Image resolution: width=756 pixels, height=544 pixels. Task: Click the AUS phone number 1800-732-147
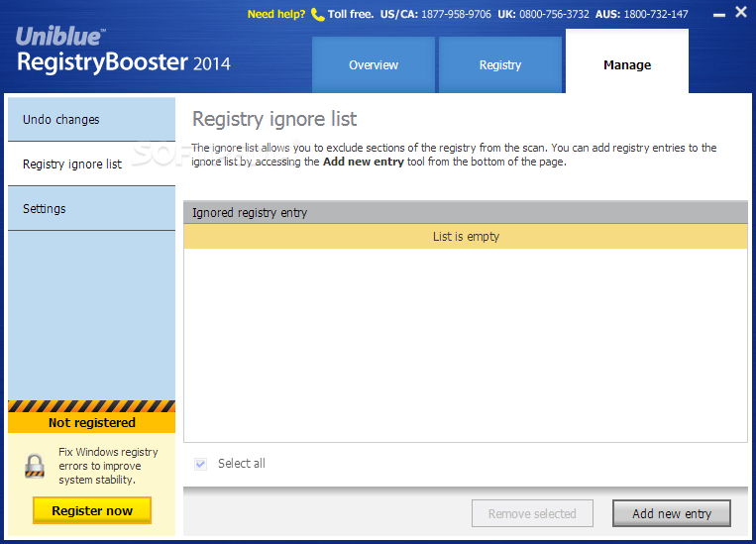[x=656, y=14]
